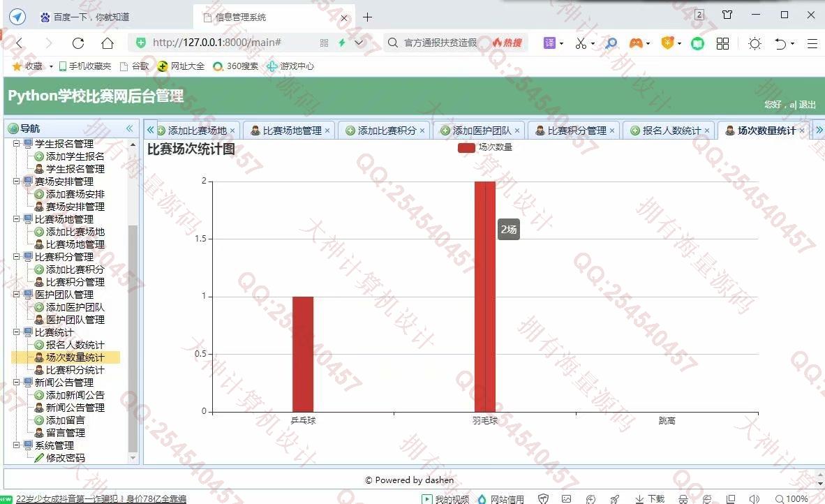
Task: Collapse the 学生报名管理 folder's minus toggle
Action: [16, 144]
